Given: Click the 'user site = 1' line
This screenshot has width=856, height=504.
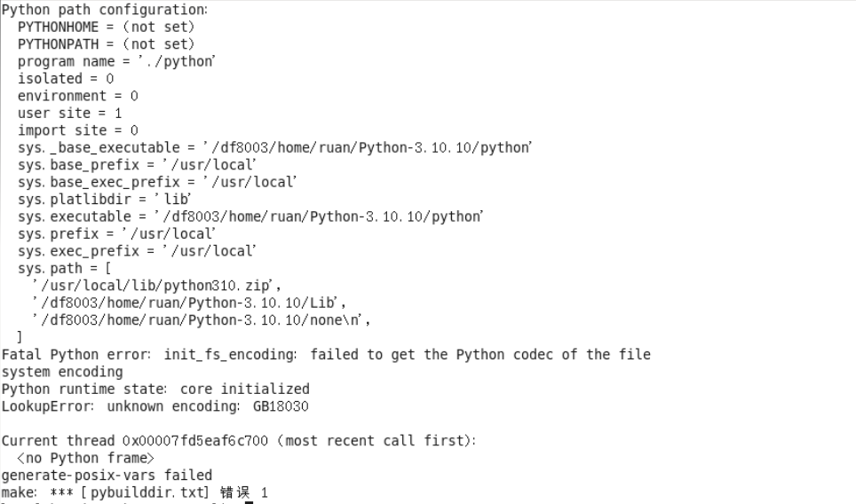Looking at the screenshot, I should pos(70,114).
